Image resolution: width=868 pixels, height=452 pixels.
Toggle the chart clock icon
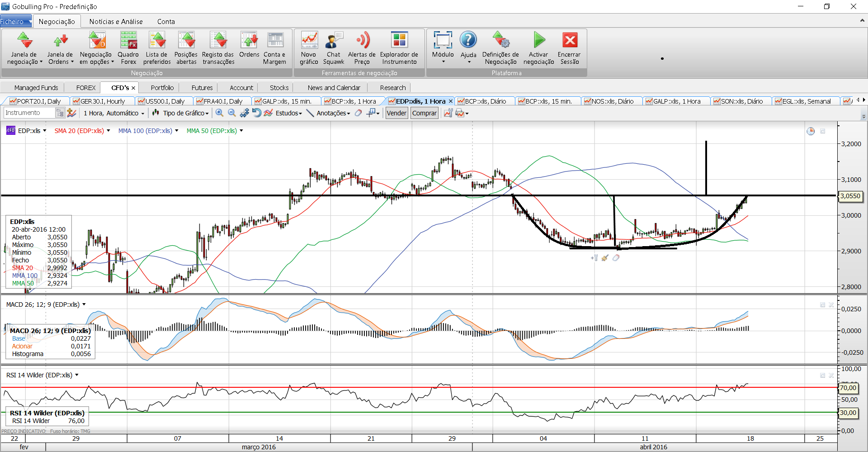[811, 131]
